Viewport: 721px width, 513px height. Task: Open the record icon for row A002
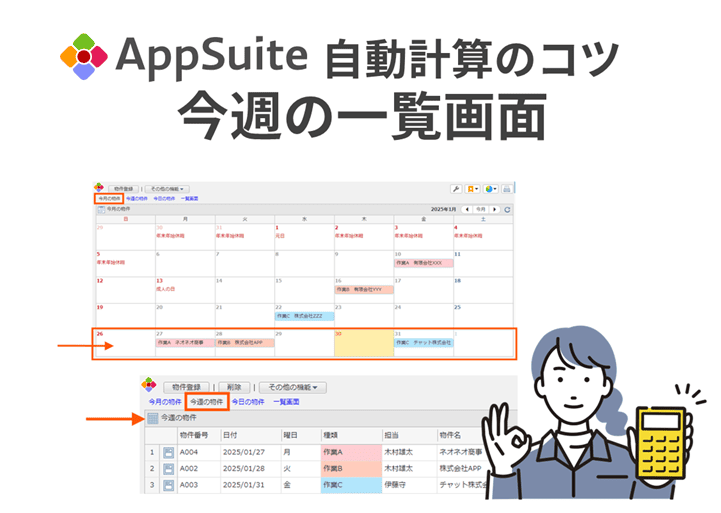(x=168, y=469)
